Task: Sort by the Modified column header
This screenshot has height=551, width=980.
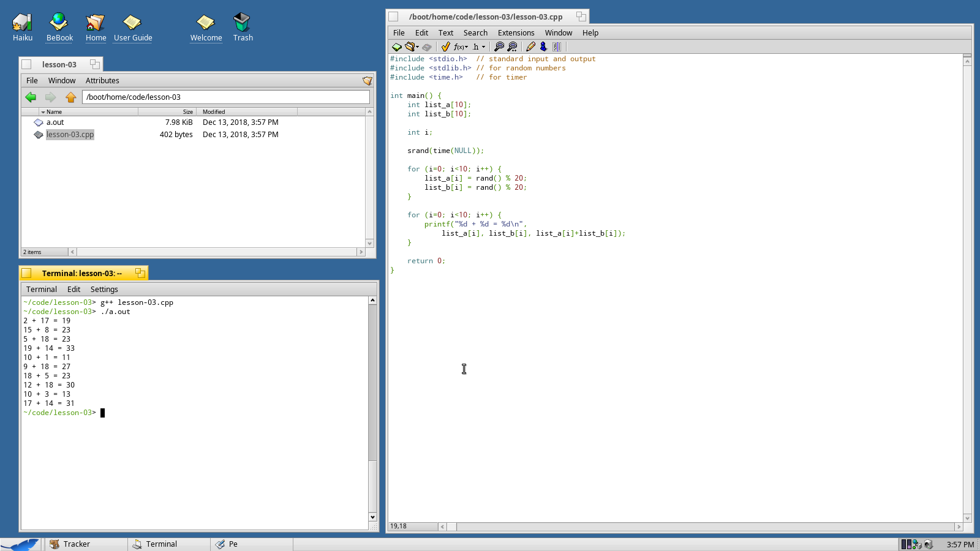Action: [247, 111]
